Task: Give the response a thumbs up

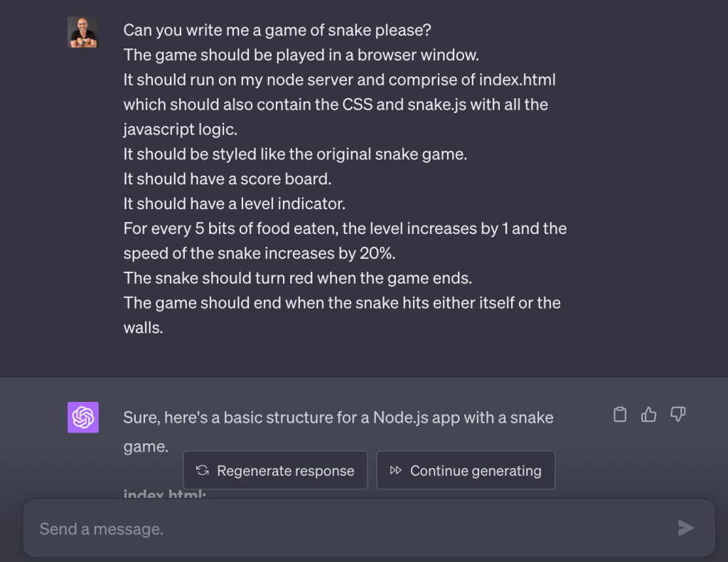Action: pos(648,415)
